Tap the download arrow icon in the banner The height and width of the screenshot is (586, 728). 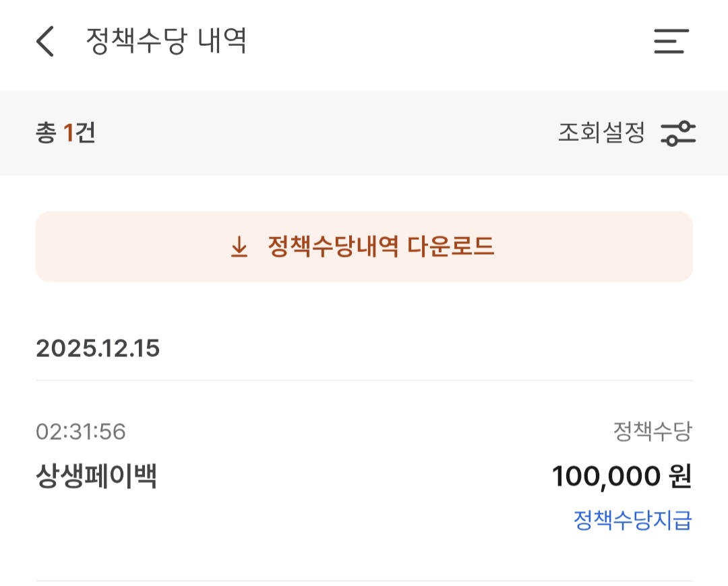point(239,246)
